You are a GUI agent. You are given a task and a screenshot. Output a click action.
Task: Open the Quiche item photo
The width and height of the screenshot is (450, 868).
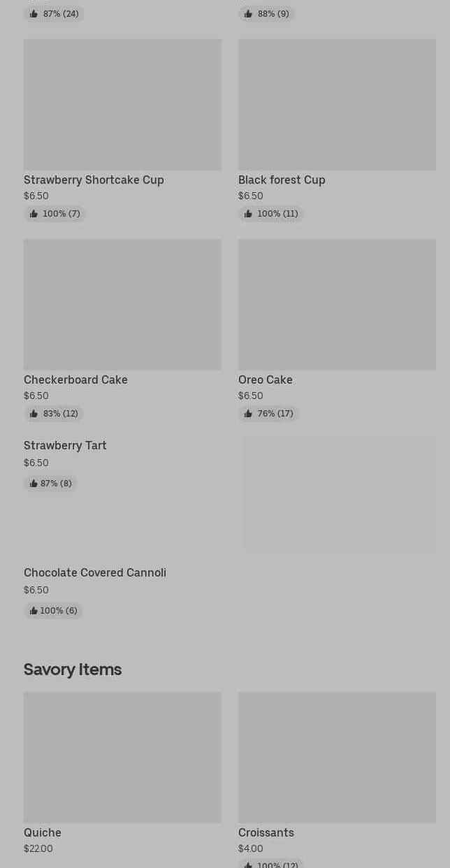122,757
